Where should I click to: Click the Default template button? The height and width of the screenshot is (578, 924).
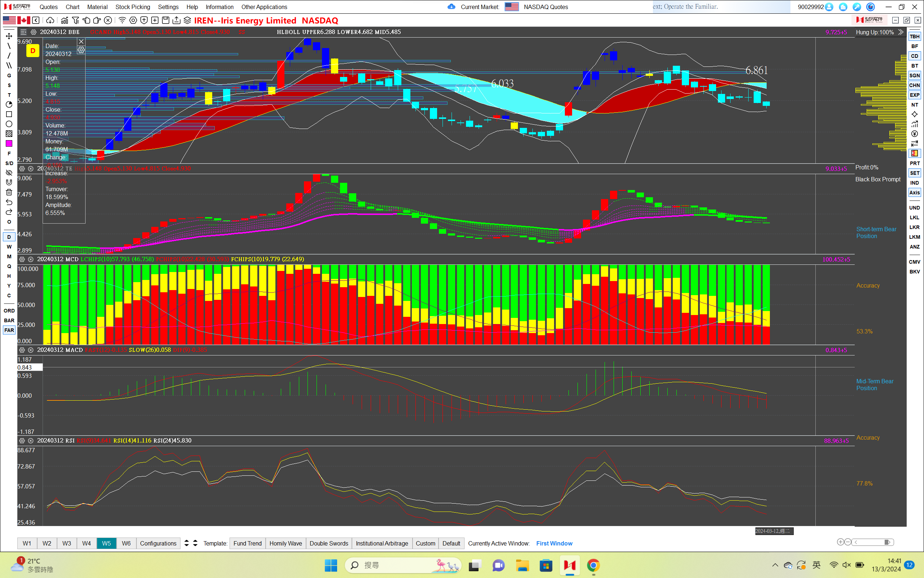pyautogui.click(x=451, y=543)
